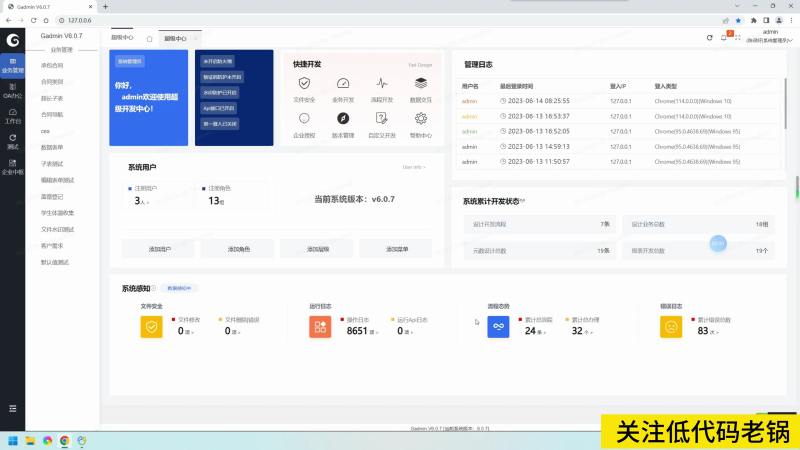
Task: Click the yellow shield 文件安全 card icon
Action: (x=152, y=327)
